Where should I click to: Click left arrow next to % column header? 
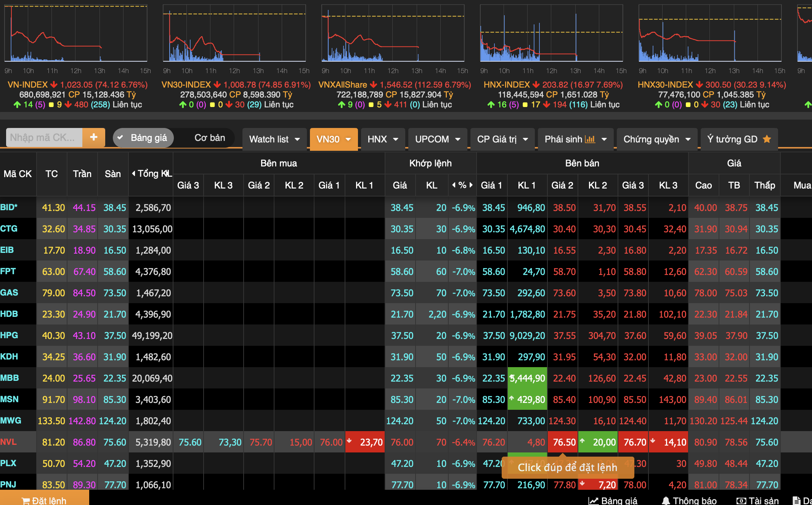[454, 185]
